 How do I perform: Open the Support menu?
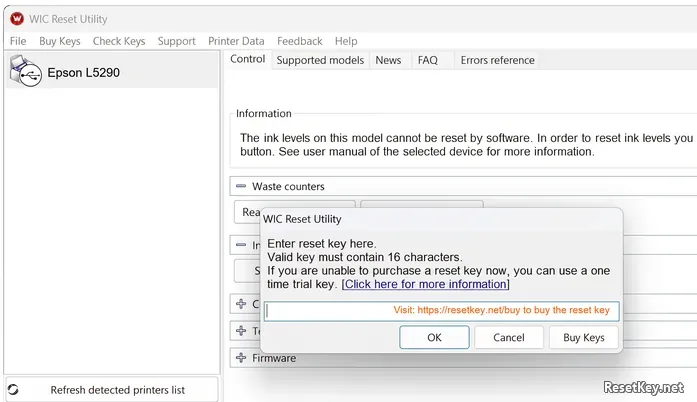(x=176, y=41)
